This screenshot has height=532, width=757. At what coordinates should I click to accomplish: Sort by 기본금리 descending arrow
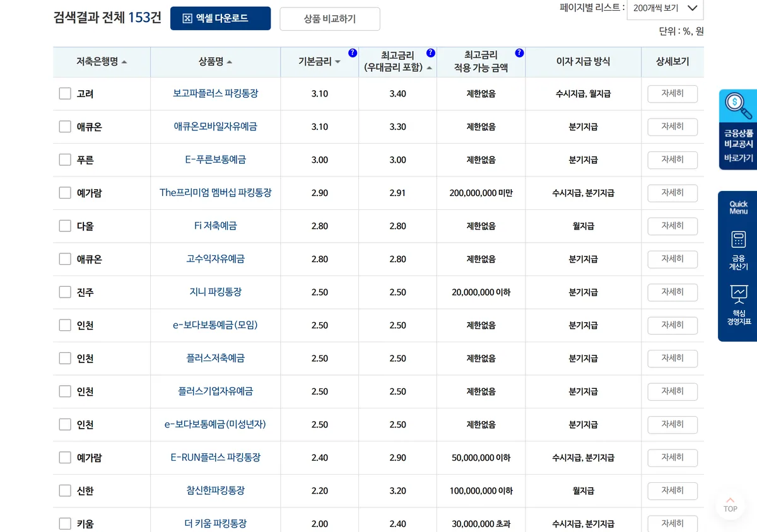[x=337, y=62]
